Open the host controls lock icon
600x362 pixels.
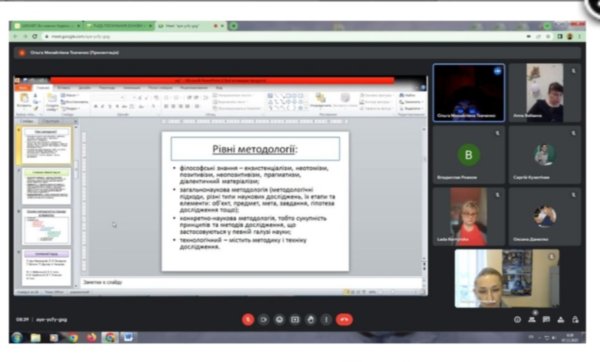(575, 320)
